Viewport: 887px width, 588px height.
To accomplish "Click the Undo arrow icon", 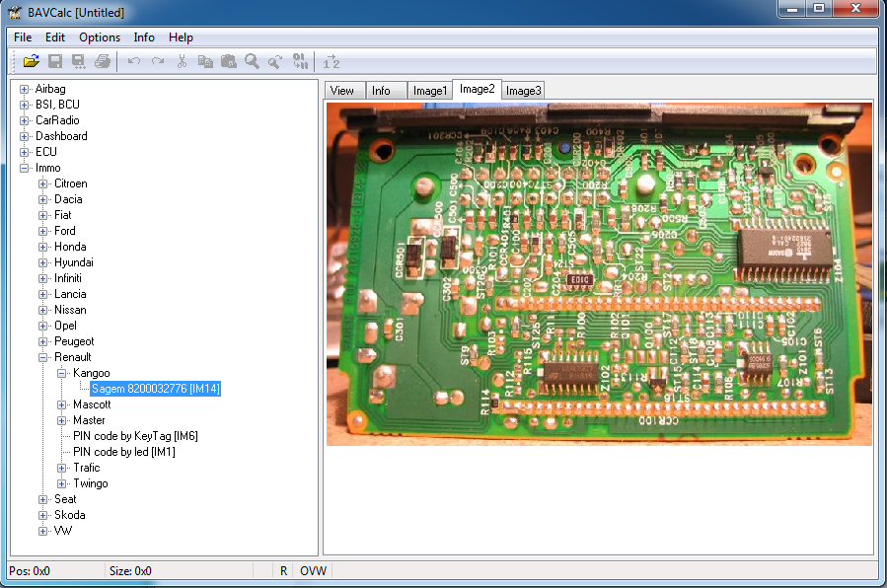I will (x=134, y=61).
